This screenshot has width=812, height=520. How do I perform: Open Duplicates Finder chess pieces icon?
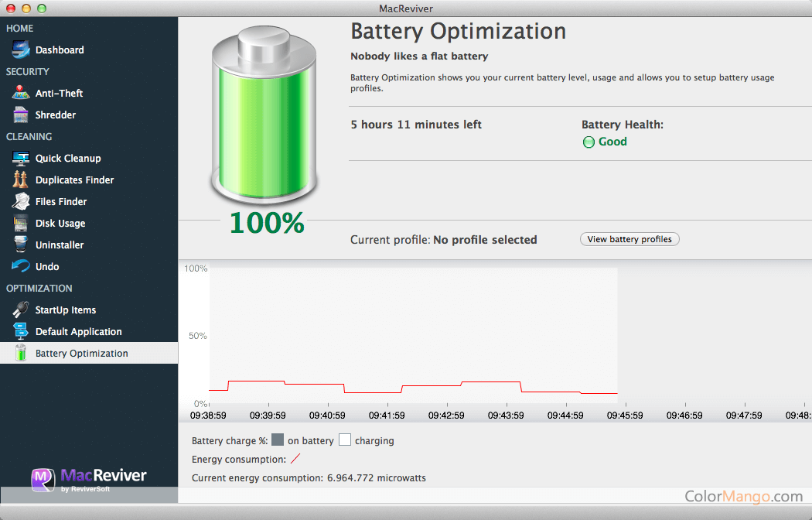pos(21,180)
